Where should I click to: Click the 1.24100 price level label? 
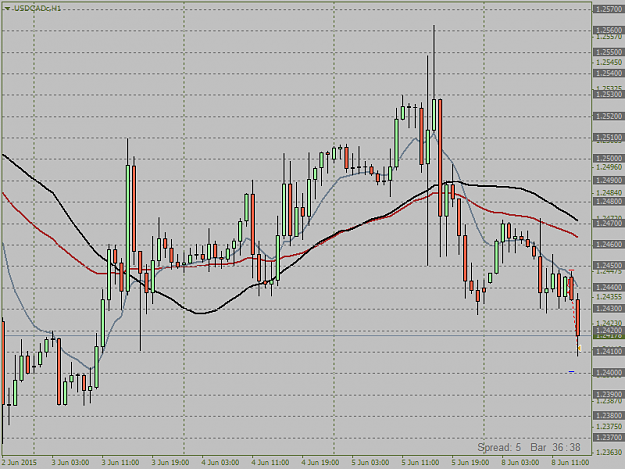[609, 351]
